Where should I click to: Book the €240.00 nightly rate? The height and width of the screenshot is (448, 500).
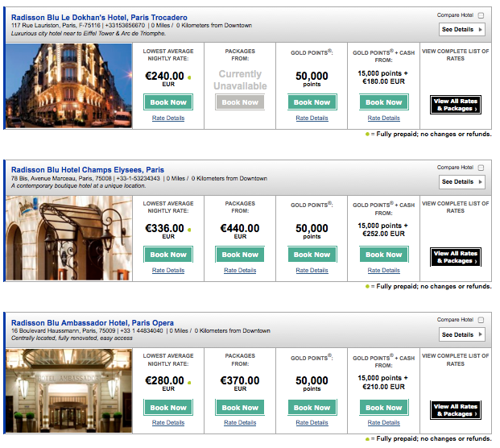coord(168,102)
